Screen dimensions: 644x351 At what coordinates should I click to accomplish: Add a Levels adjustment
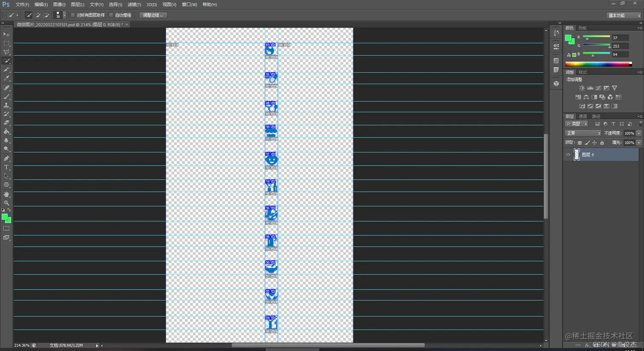[590, 88]
